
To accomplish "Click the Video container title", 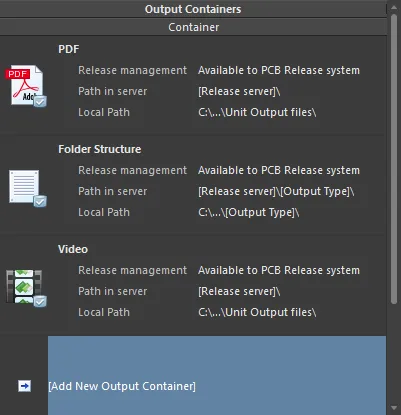I will [x=73, y=249].
